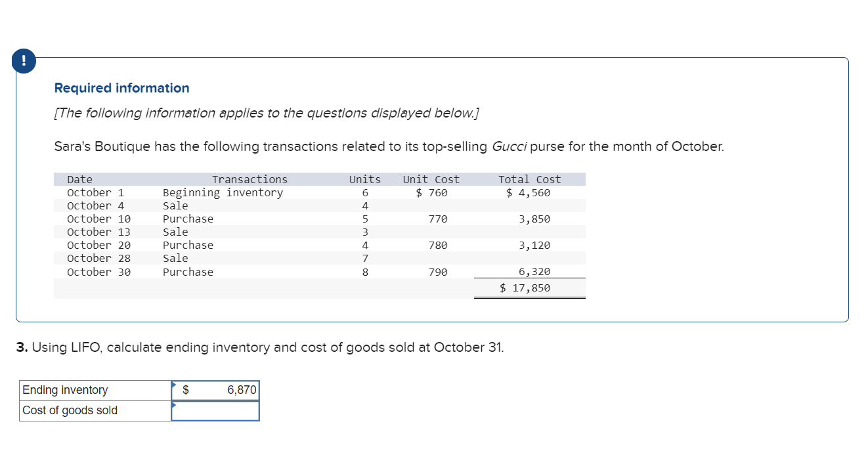Select the Transactions column header
Viewport: 868px width, 451px height.
[250, 179]
